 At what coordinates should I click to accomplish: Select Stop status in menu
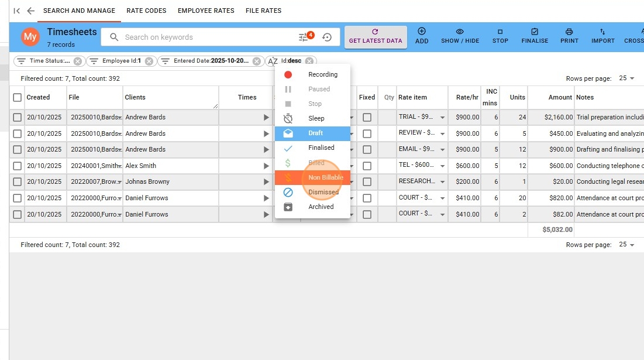pos(312,104)
